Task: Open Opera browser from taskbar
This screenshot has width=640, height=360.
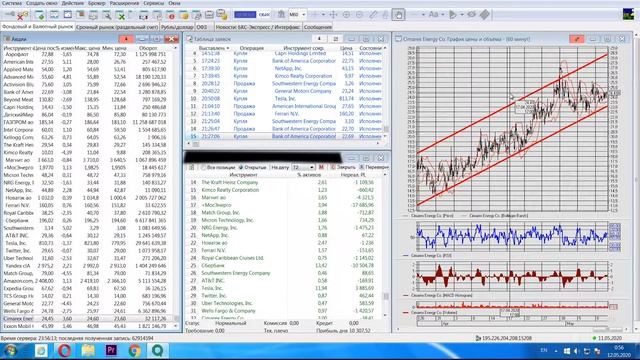Action: pyautogui.click(x=64, y=351)
